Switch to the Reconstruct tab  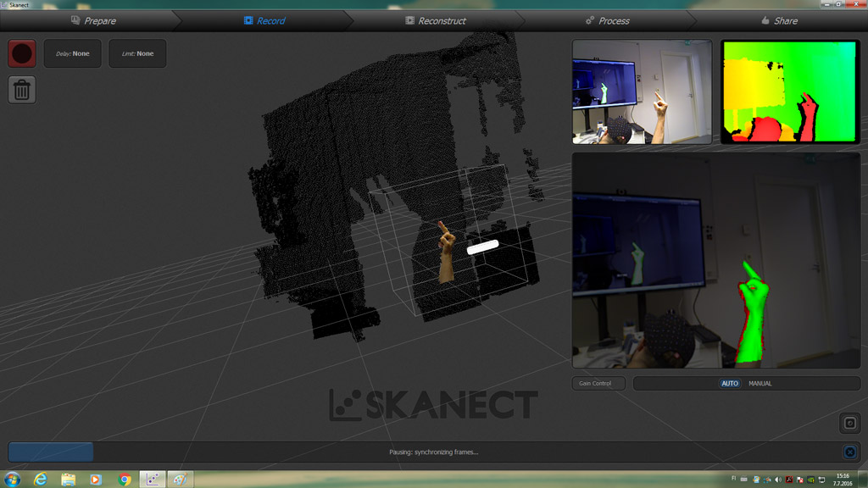(435, 21)
